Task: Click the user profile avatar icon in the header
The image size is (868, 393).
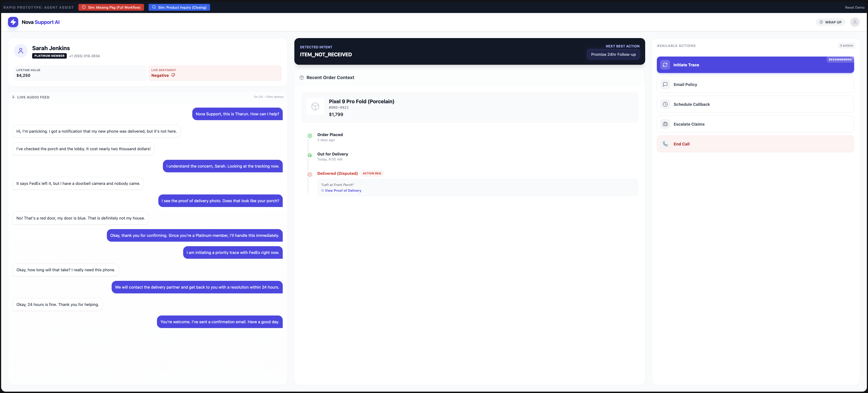Action: 855,22
